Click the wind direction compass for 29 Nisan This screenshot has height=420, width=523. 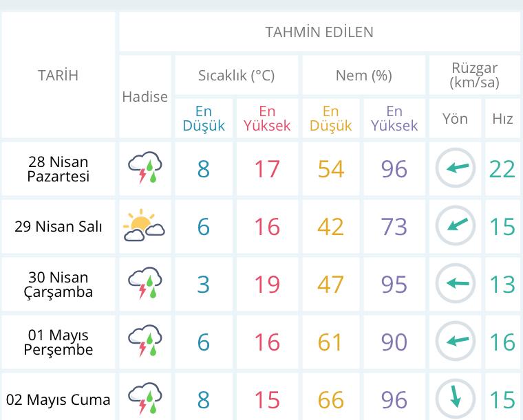[x=455, y=226]
